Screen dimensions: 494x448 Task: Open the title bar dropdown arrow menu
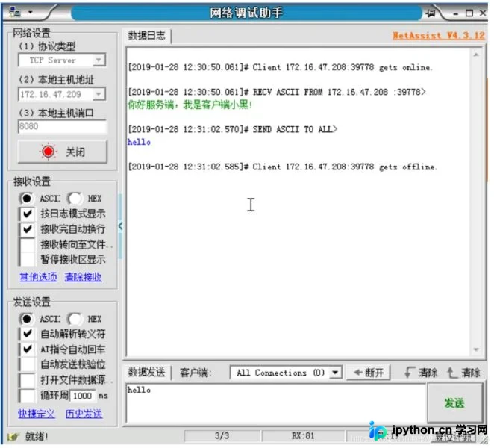point(31,12)
